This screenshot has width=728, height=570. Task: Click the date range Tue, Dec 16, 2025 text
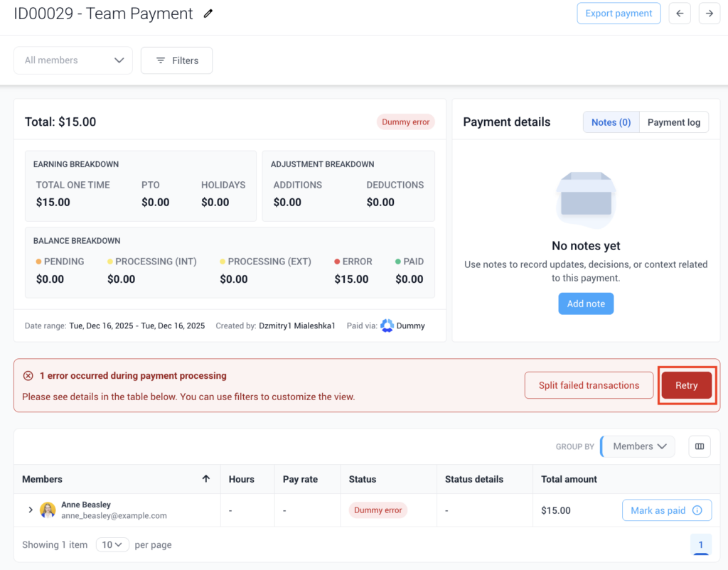(x=137, y=326)
